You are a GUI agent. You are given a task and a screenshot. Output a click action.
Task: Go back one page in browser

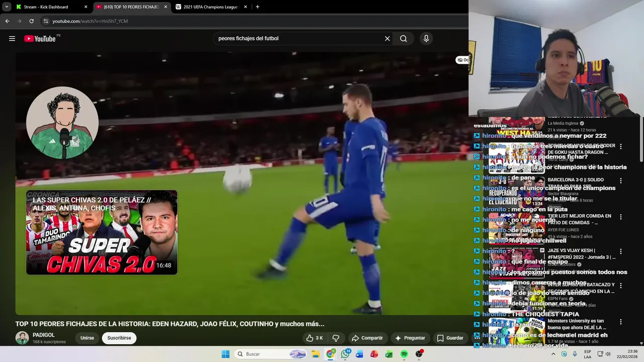point(8,21)
